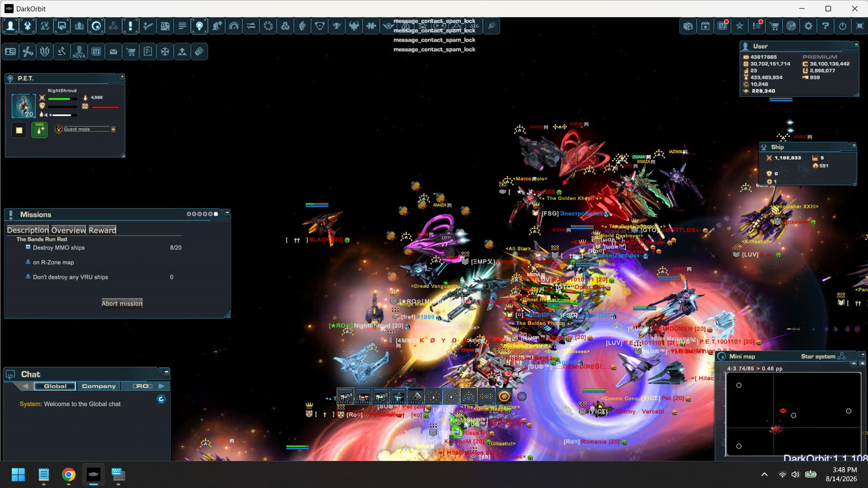The image size is (868, 488).
Task: Open the Guard mode dropdown in P.E.T. panel
Action: click(x=85, y=129)
